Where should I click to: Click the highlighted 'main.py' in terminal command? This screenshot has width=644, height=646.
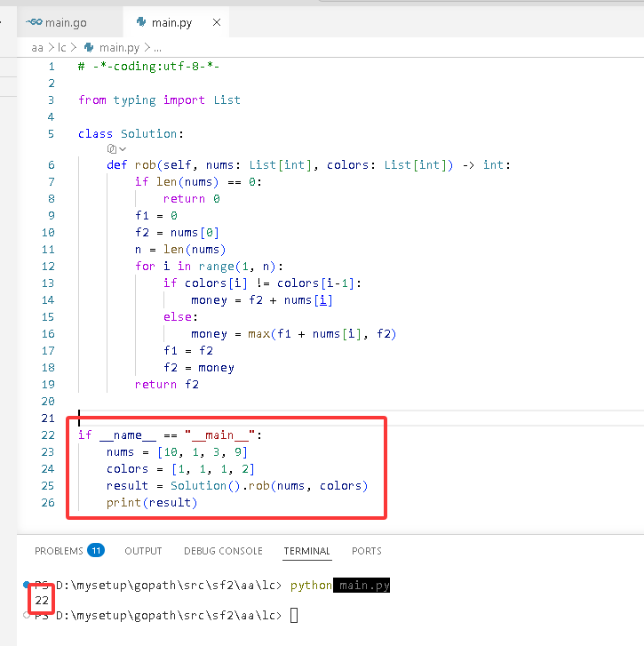[x=362, y=585]
